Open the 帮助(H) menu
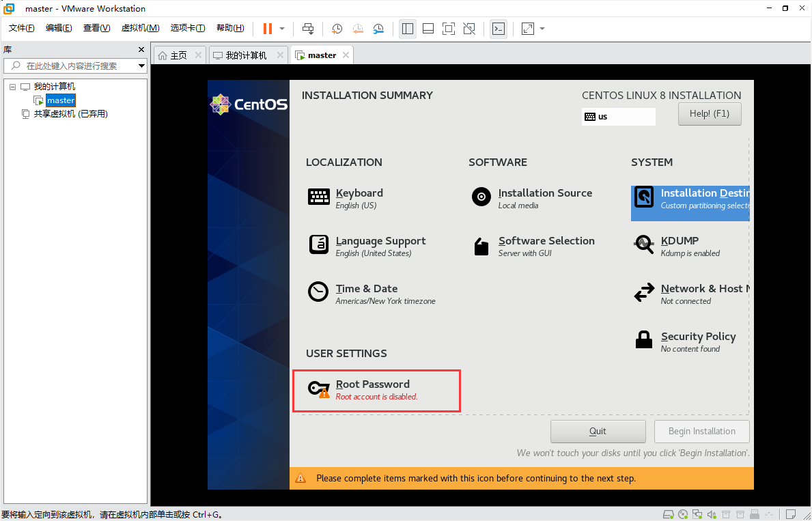The width and height of the screenshot is (812, 521). (x=230, y=28)
